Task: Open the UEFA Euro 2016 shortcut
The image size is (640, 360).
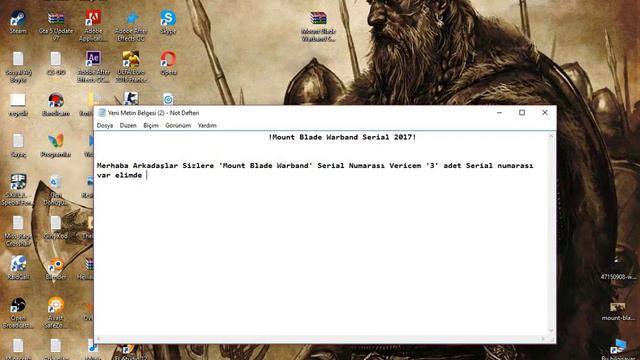Action: tap(131, 67)
